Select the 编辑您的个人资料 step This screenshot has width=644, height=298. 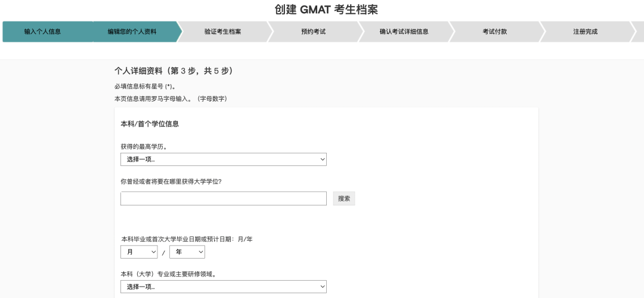click(x=132, y=32)
